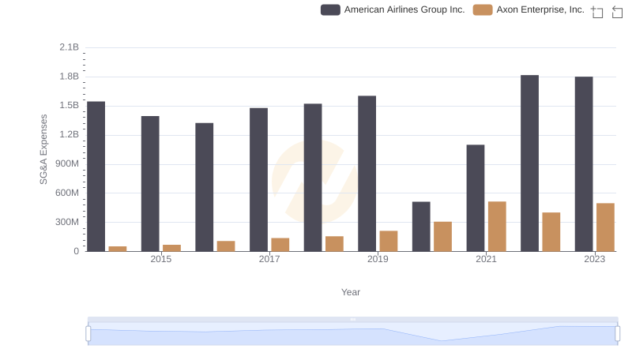Click the American Airlines bar for 2019

pyautogui.click(x=367, y=174)
